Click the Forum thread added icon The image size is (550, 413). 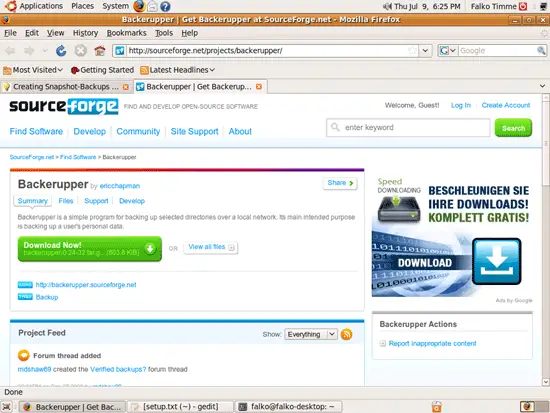24,355
